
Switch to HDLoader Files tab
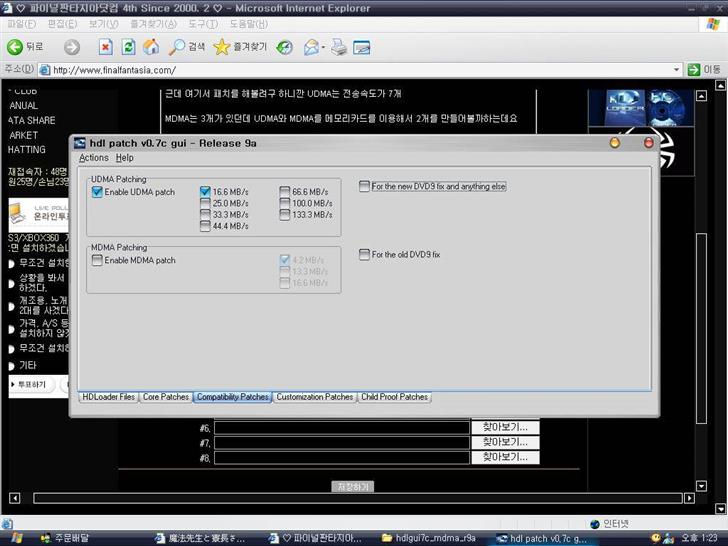click(x=109, y=397)
